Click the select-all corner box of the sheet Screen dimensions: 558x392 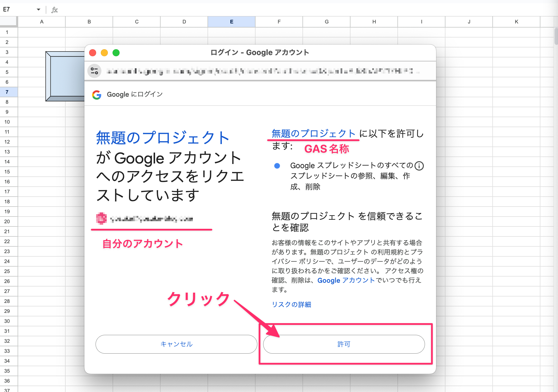pyautogui.click(x=8, y=22)
